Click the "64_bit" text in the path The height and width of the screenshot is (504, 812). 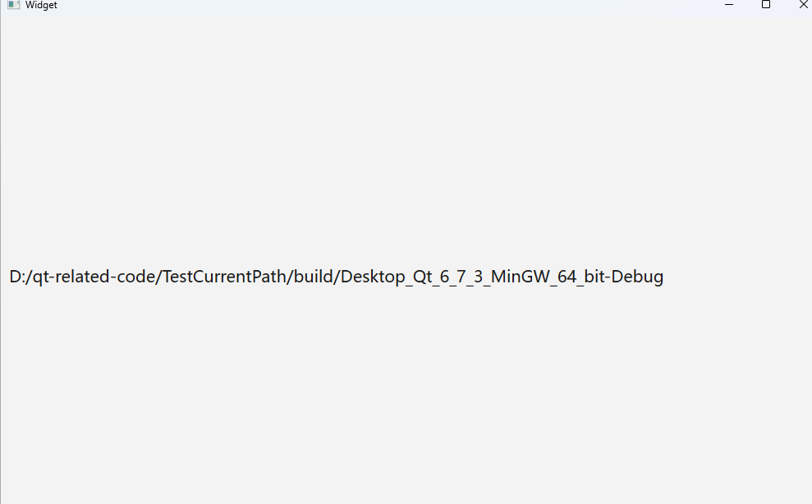[x=581, y=277]
